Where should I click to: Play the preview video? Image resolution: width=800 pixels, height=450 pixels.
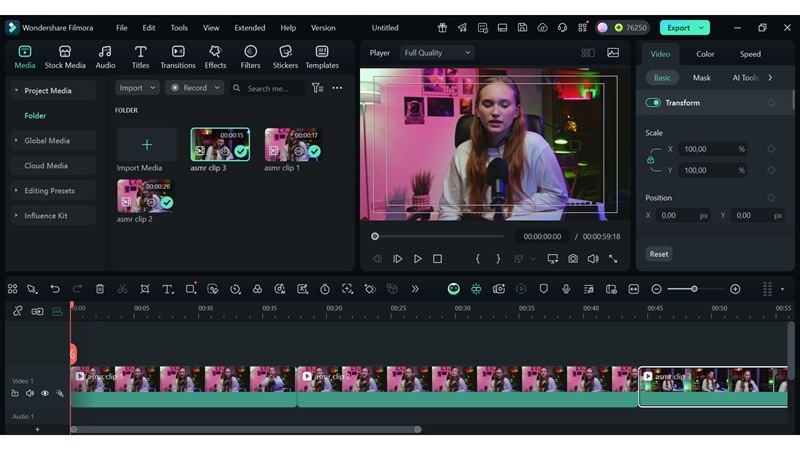(x=417, y=259)
